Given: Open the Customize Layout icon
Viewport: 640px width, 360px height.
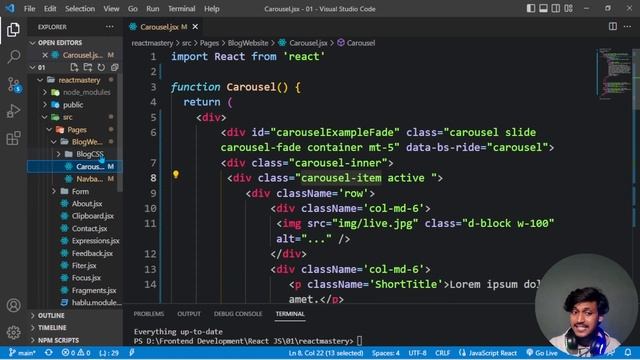Looking at the screenshot, I should [x=569, y=9].
